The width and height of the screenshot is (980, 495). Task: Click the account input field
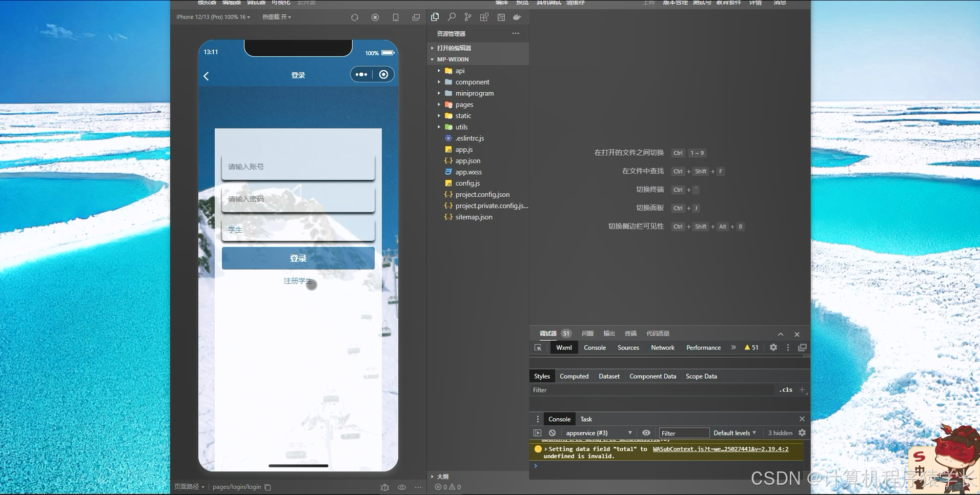coord(298,167)
